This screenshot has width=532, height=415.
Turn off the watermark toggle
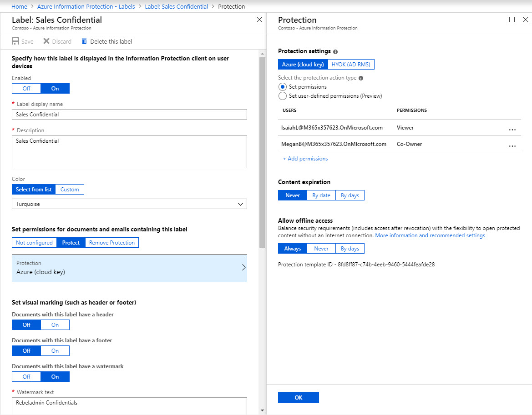click(x=26, y=376)
